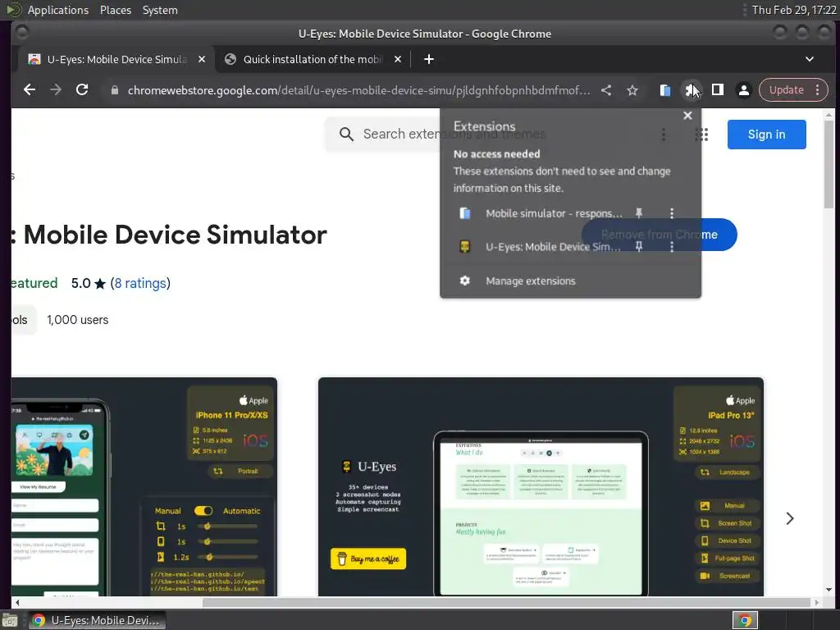Unpin the U-Eyes extension

pos(638,246)
